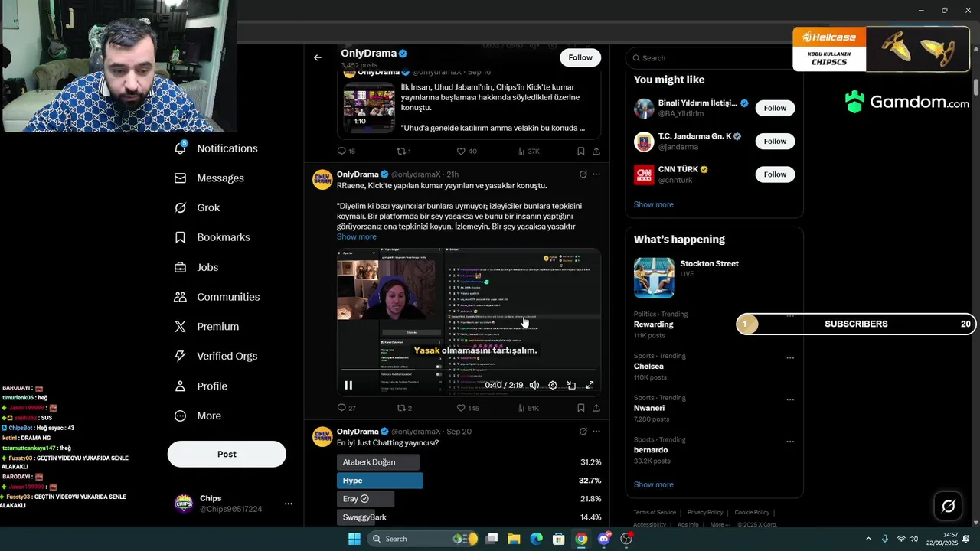Click Grok explain icon on the Sep 20 tweet
Viewport: 980px width, 551px height.
[583, 432]
